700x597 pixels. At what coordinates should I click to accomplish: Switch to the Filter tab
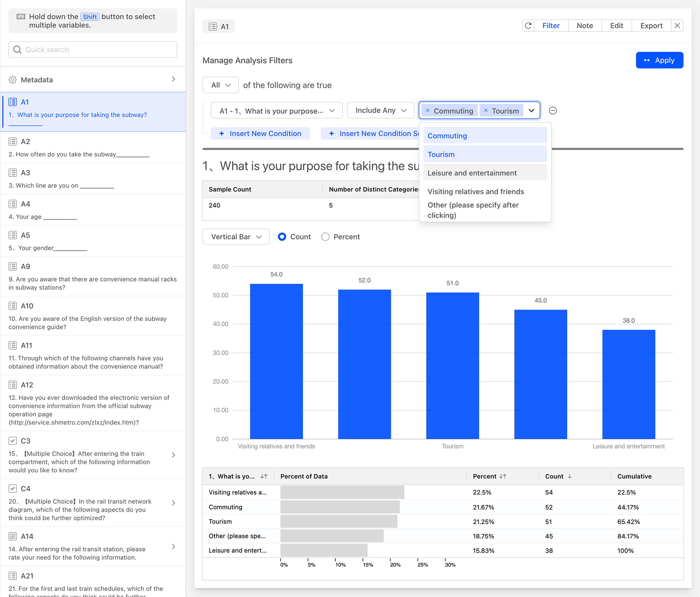tap(551, 26)
